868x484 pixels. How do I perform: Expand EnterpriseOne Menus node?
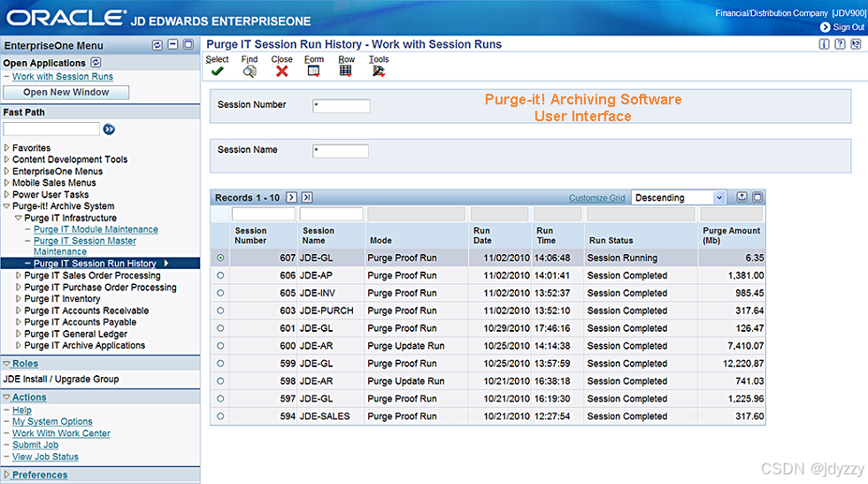(x=7, y=171)
